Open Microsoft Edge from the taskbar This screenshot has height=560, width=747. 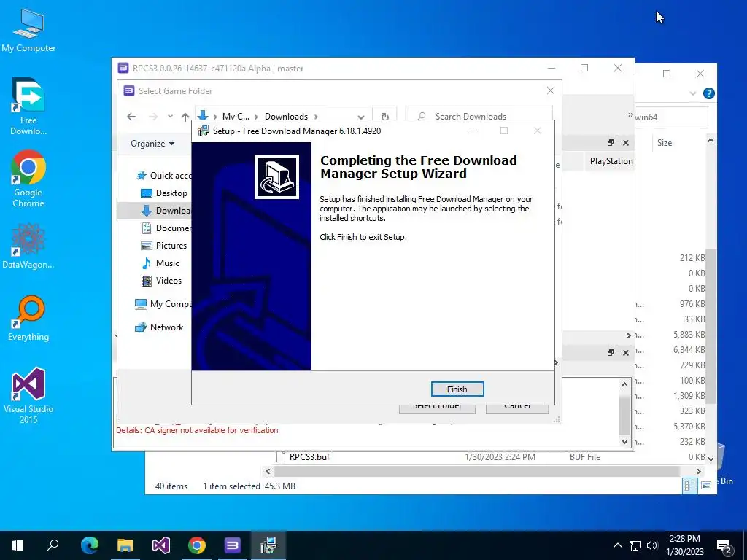coord(89,545)
